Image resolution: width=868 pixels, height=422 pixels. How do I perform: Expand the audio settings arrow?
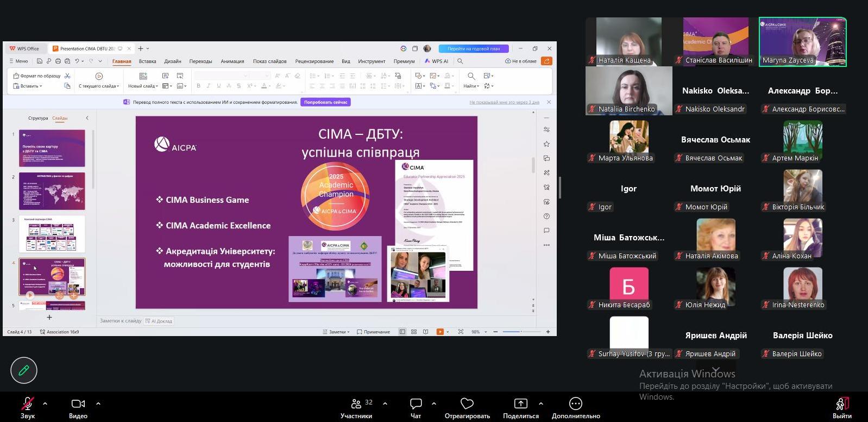tap(45, 404)
